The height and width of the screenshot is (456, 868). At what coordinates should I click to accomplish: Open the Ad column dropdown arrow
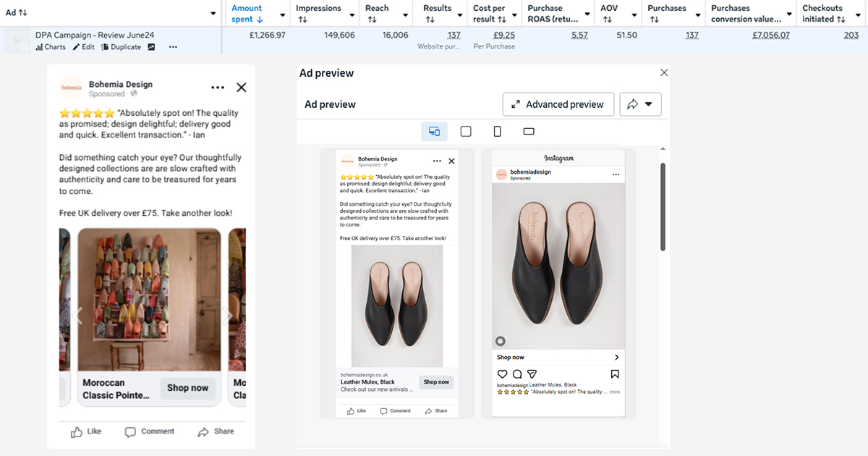click(x=213, y=14)
